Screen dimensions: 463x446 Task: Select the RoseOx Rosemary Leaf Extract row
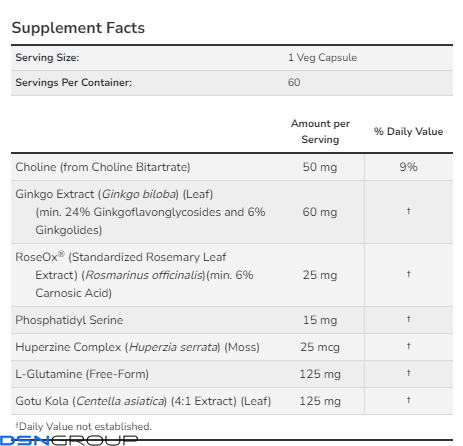(232, 275)
